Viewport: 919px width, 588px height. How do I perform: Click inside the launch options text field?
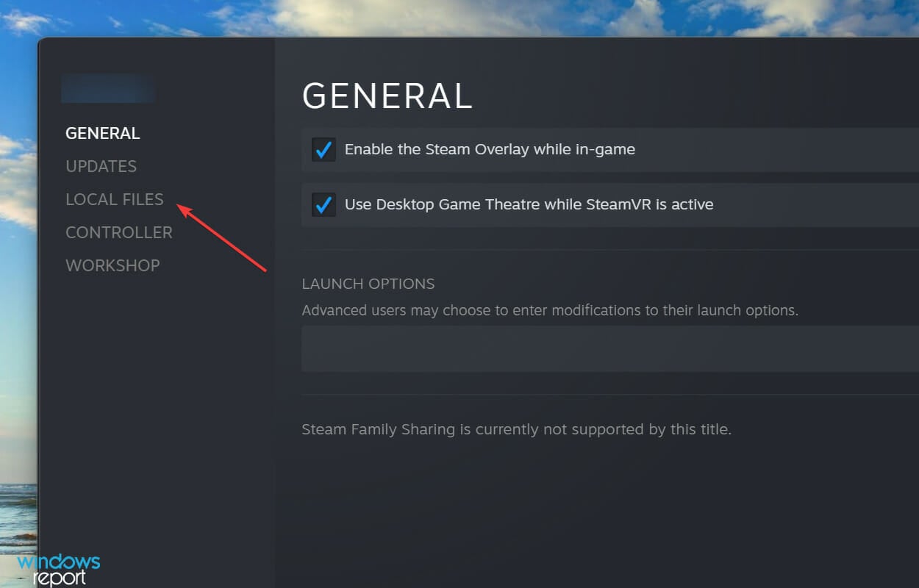click(x=610, y=349)
